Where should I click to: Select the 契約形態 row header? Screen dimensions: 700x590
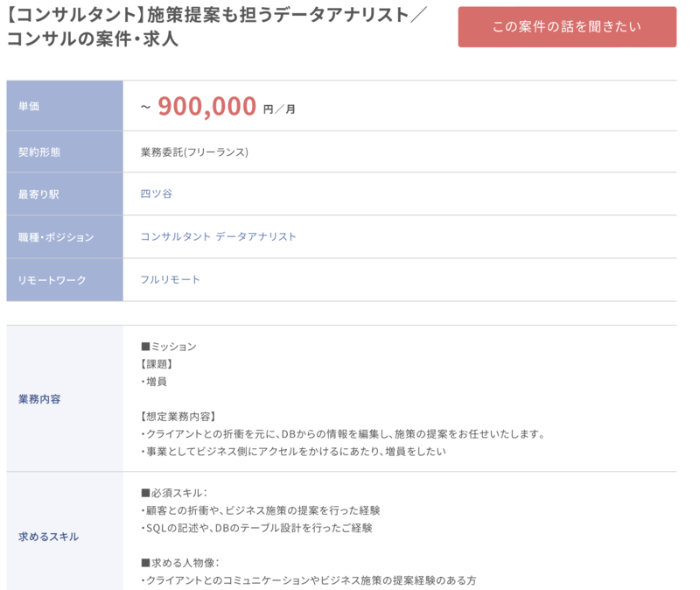[x=40, y=151]
